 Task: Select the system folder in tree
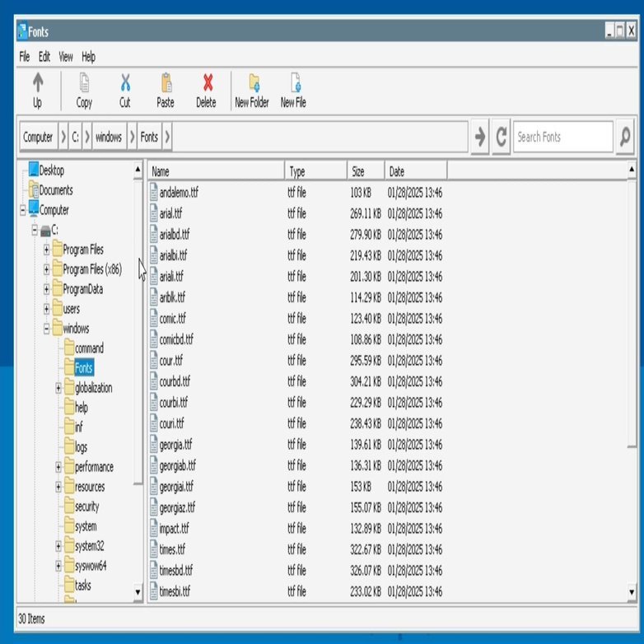point(86,525)
